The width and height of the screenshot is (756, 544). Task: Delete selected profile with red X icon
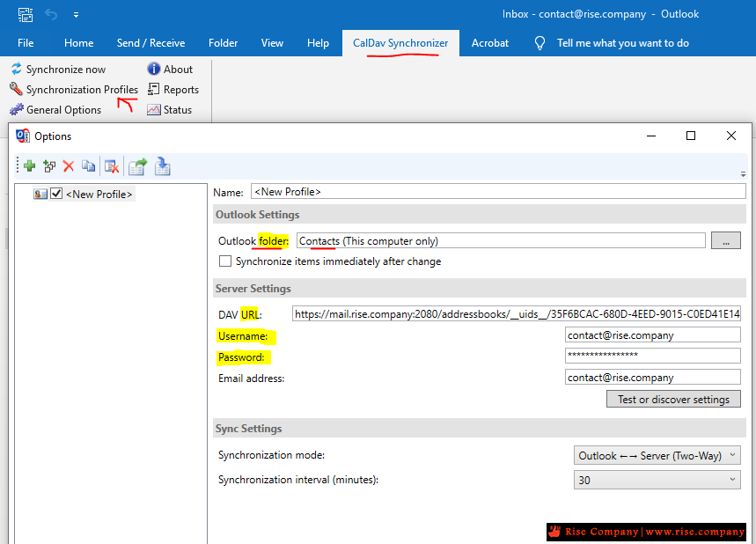(x=69, y=165)
